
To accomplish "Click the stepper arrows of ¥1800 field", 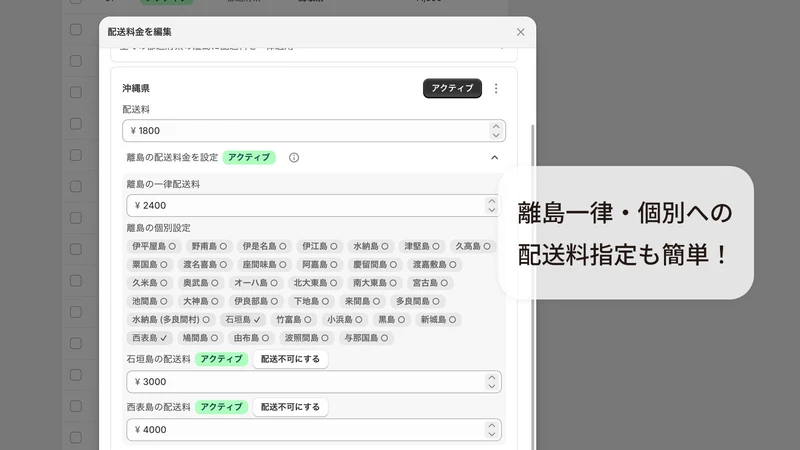I will point(496,131).
